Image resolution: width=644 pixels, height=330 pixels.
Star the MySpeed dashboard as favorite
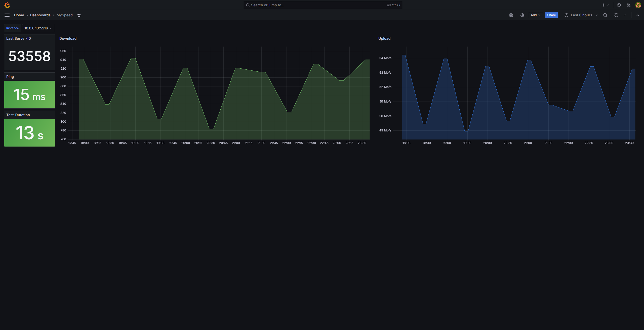(x=79, y=15)
